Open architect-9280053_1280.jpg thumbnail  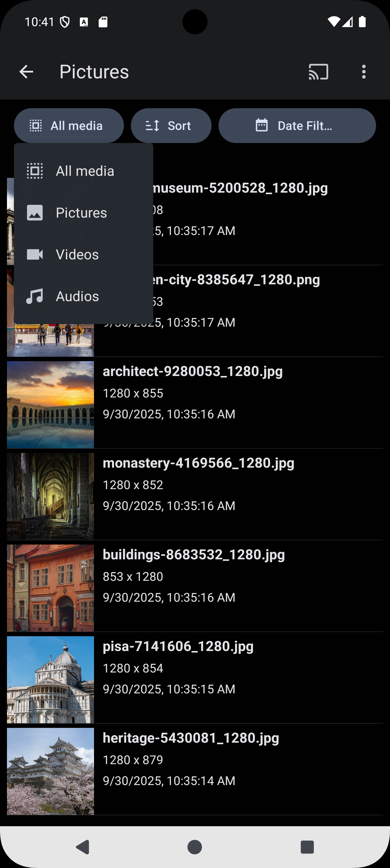click(x=50, y=405)
